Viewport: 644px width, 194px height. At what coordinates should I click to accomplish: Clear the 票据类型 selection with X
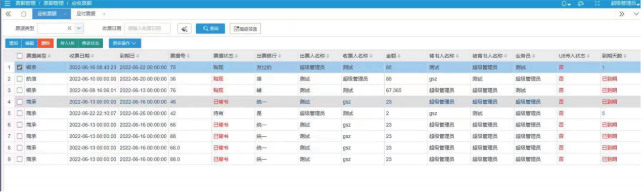(70, 28)
